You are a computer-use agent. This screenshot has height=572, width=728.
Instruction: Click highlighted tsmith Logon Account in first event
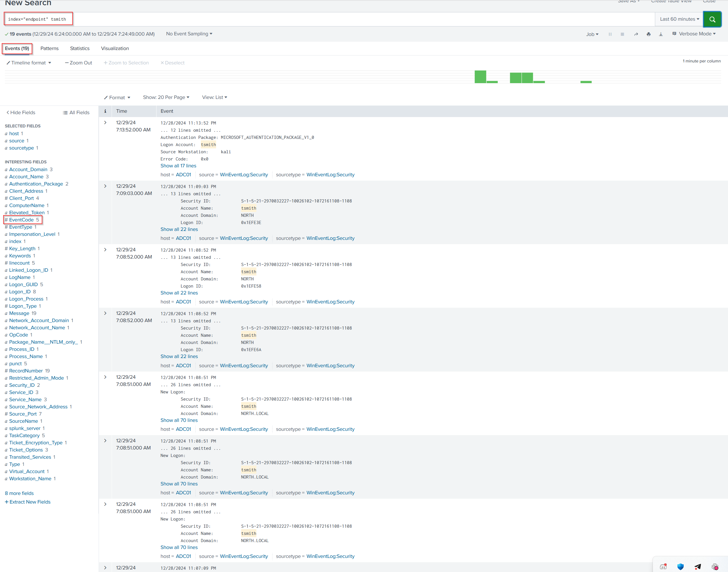click(x=208, y=145)
